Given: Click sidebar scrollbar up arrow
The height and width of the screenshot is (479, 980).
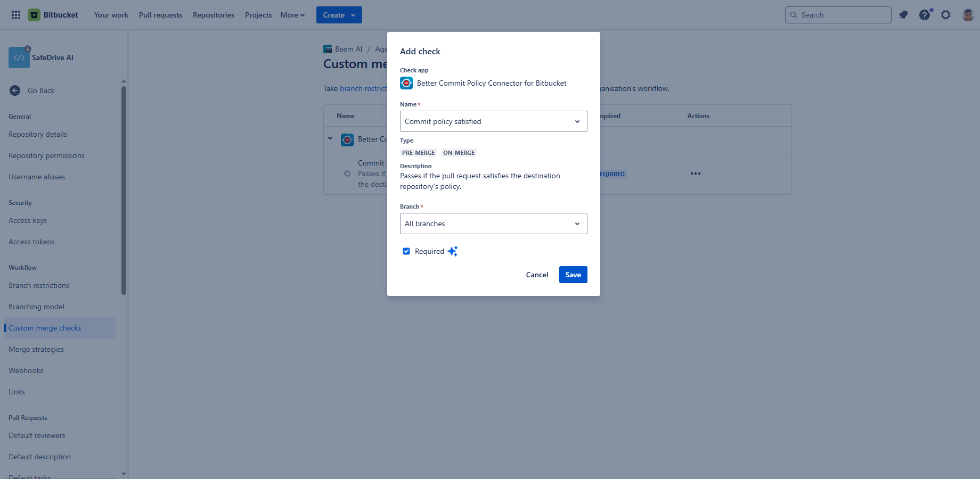Looking at the screenshot, I should coord(124,81).
